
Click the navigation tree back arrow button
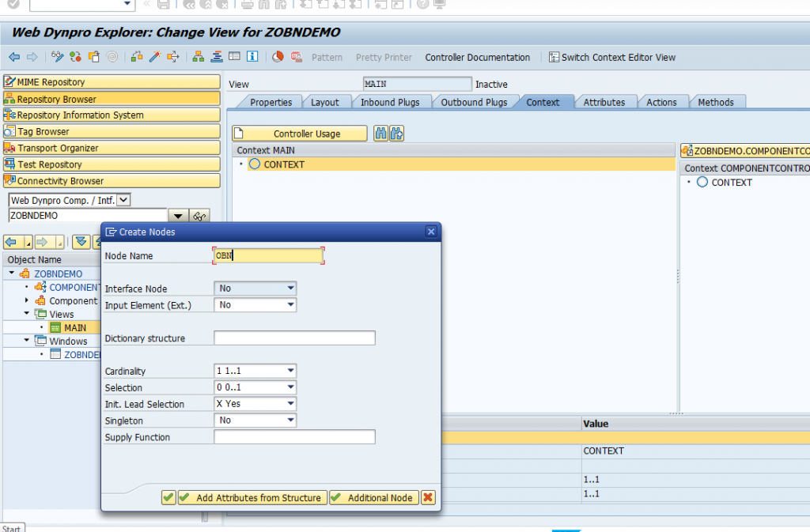[x=13, y=241]
